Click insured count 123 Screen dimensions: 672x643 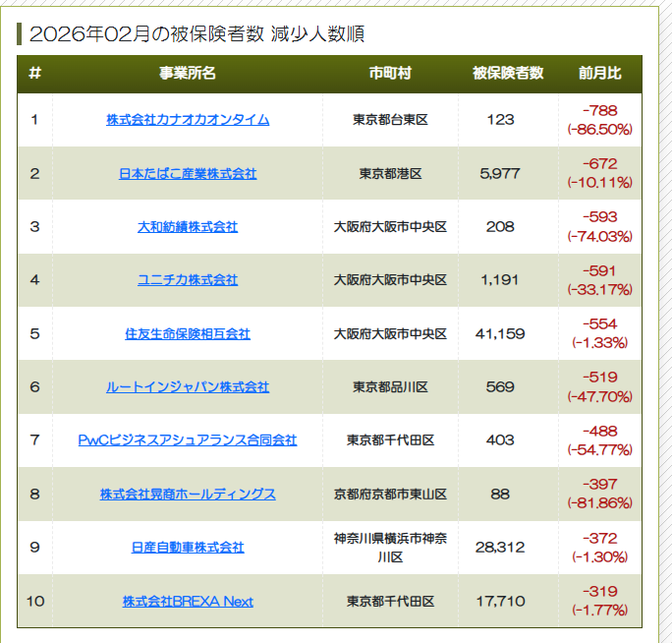500,120
